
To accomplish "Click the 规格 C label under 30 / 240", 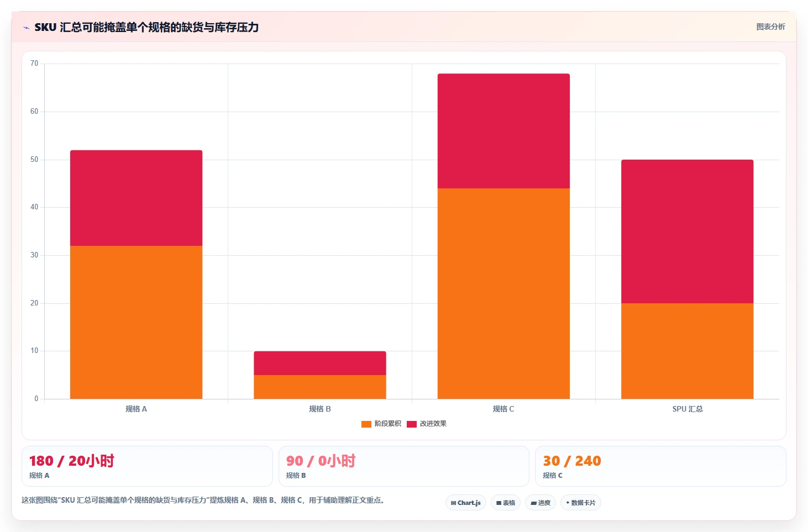I will (x=553, y=476).
